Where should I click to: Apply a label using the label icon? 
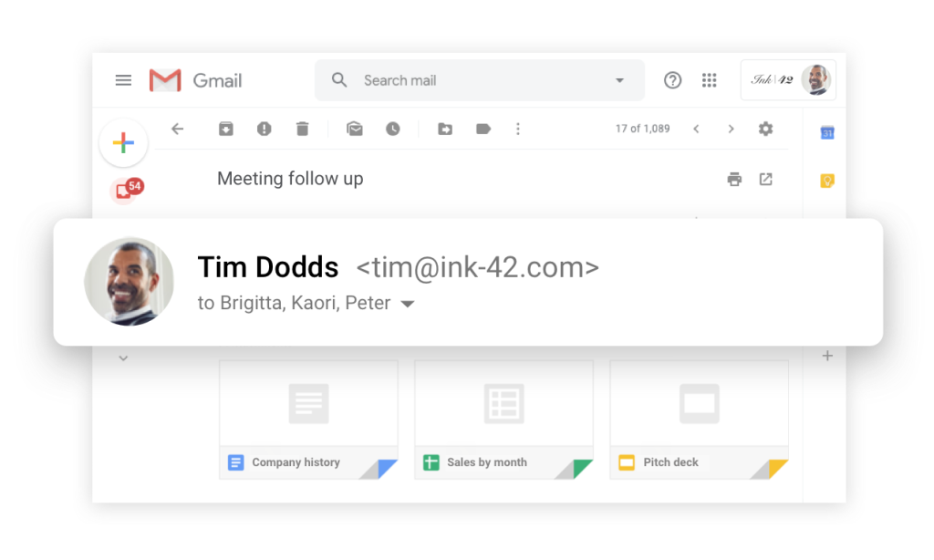(x=483, y=129)
